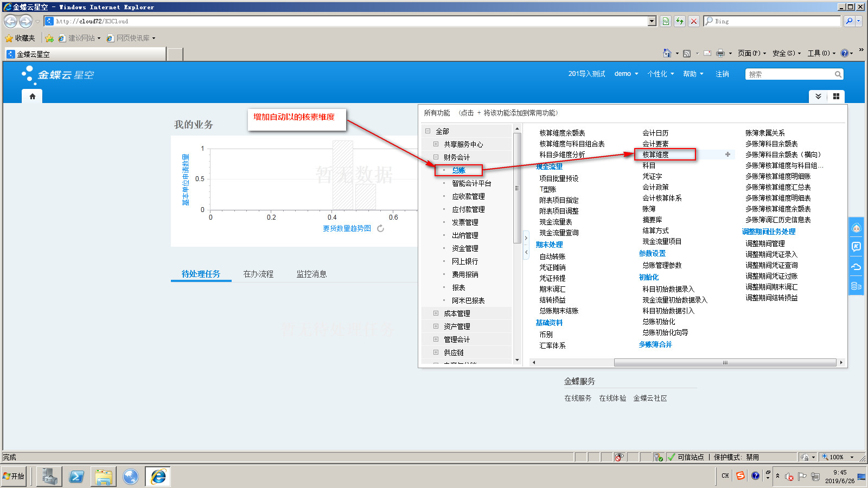Open the 金蝶云社区 link
The image size is (868, 488).
(650, 398)
